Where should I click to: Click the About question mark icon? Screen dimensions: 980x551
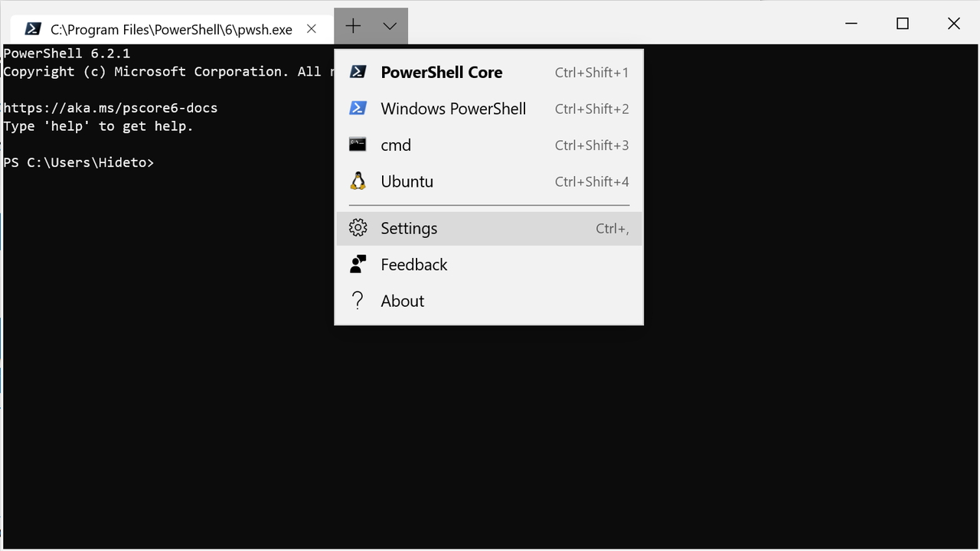tap(358, 300)
